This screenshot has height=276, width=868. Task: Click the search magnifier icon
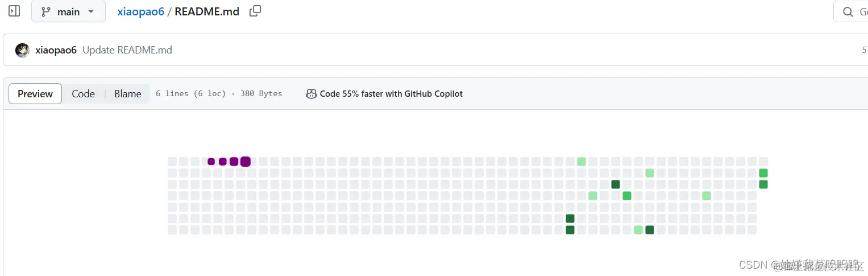point(848,12)
